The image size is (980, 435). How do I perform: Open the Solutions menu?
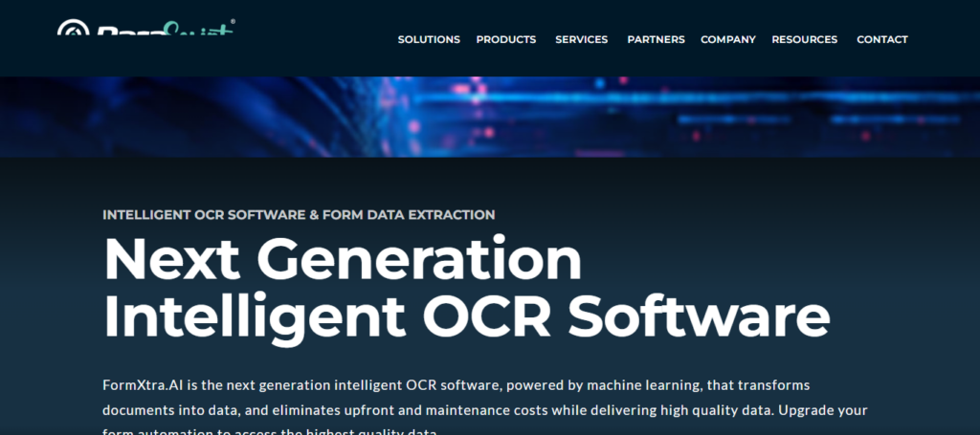[x=429, y=39]
